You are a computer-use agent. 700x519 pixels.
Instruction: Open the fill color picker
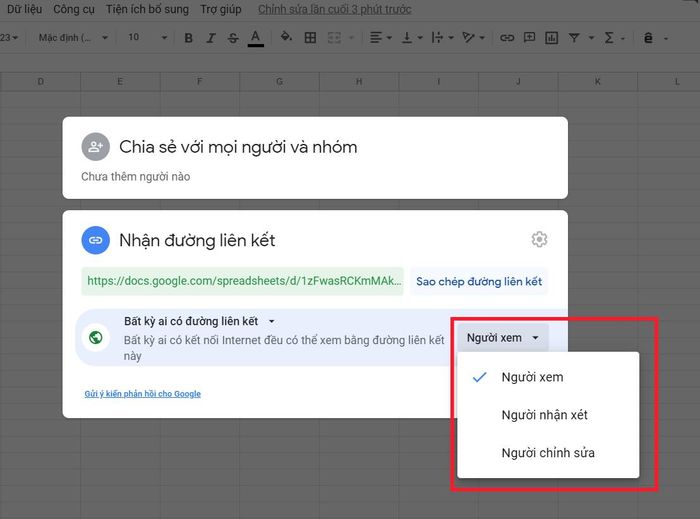(x=286, y=38)
